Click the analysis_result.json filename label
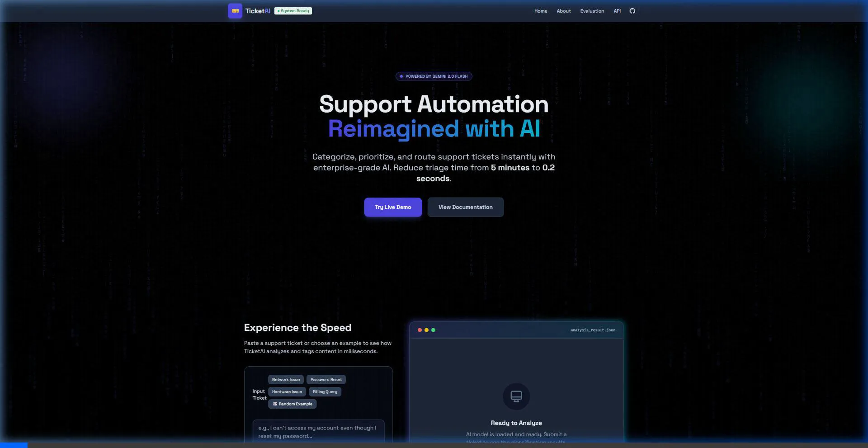Screen dimensions: 868x448 coord(593,330)
